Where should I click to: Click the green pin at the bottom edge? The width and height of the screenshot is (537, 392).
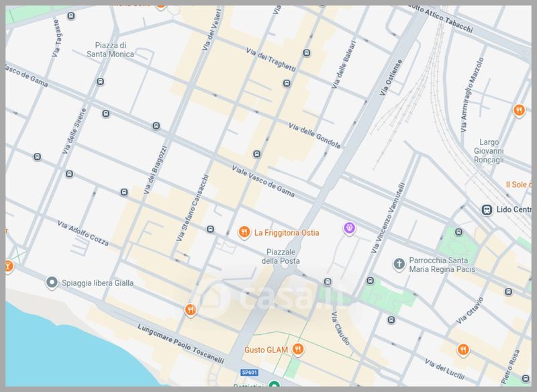click(274, 385)
